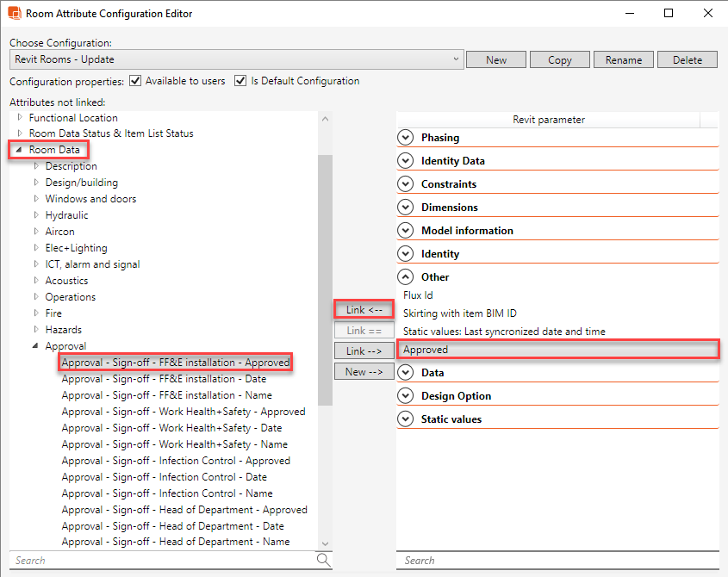Uncheck Available to users

click(135, 81)
